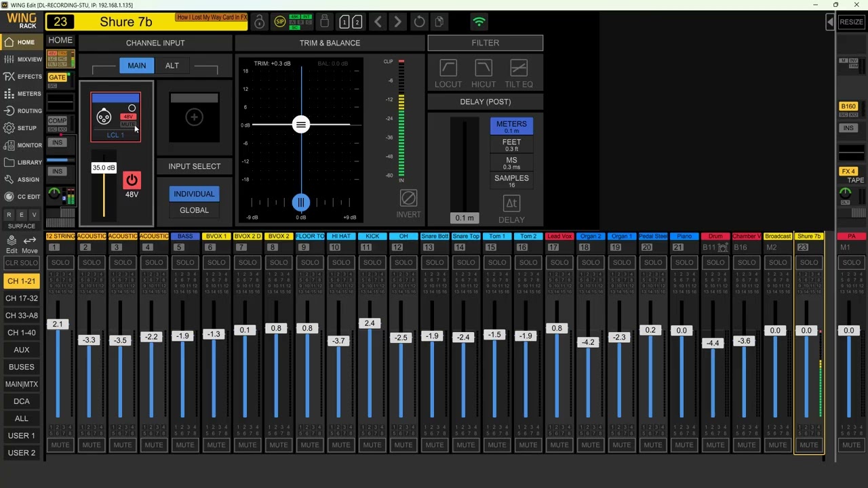The image size is (868, 488).
Task: Solo the KICK channel 11
Action: pyautogui.click(x=372, y=262)
